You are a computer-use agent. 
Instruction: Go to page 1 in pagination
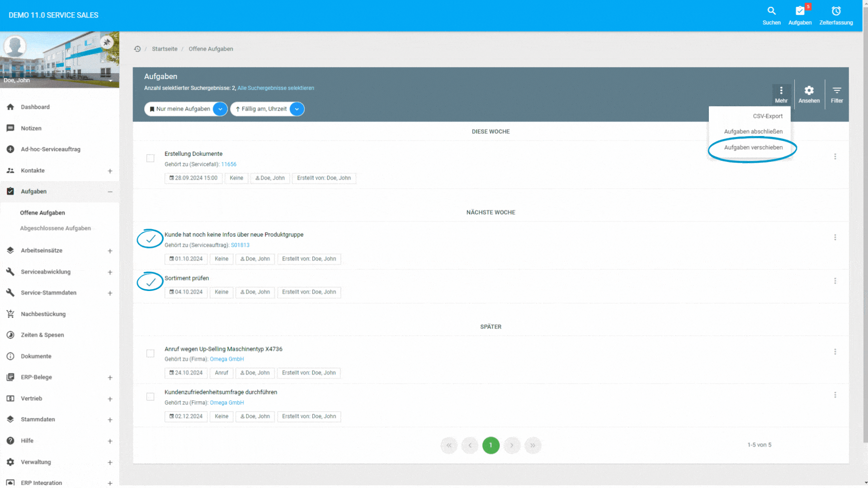[x=491, y=445]
